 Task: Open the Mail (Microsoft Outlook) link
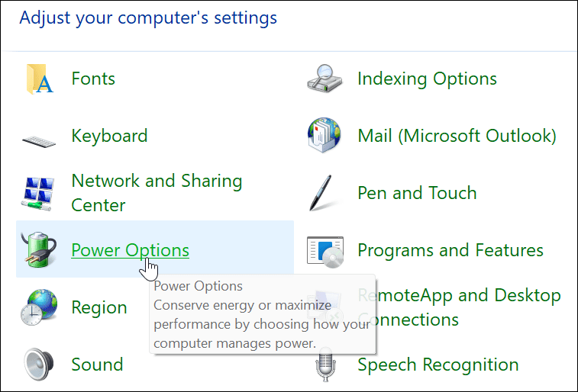[x=457, y=136]
